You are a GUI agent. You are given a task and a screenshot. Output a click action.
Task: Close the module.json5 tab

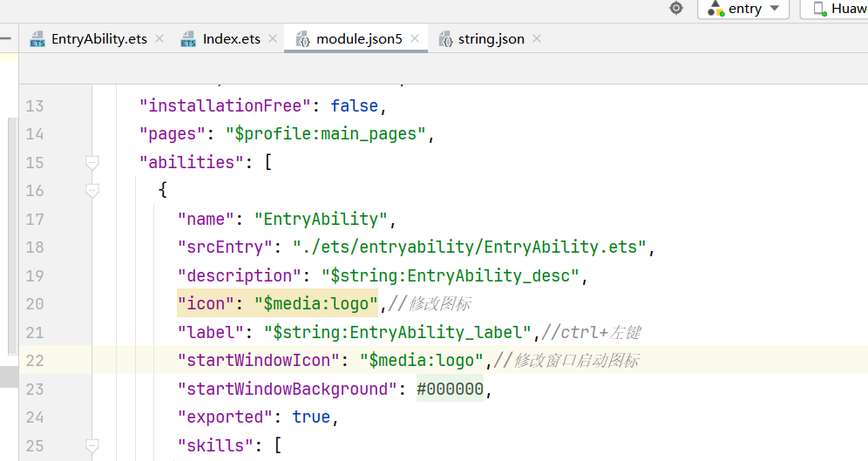pyautogui.click(x=415, y=38)
